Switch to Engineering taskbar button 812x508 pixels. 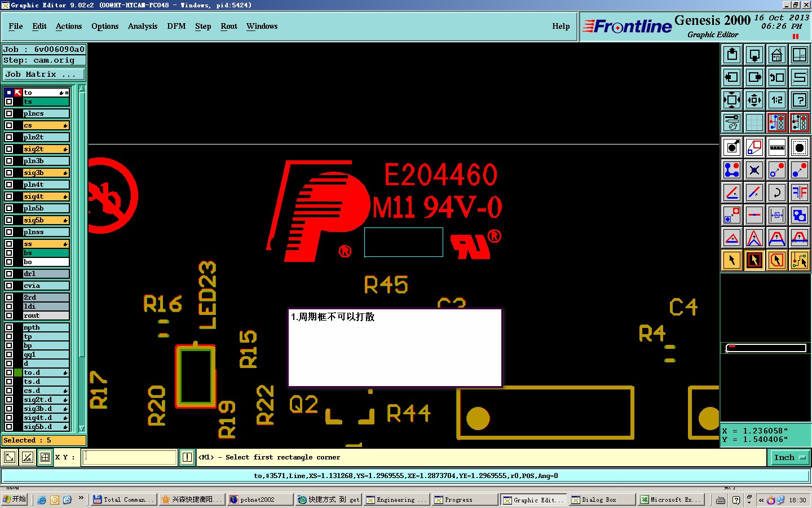pyautogui.click(x=396, y=500)
